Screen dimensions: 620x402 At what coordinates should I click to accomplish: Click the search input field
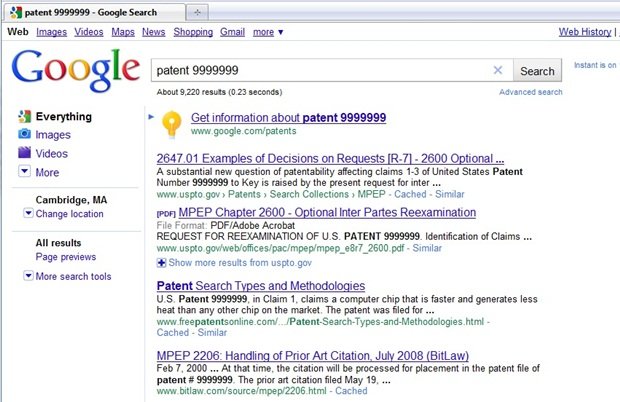pos(332,70)
